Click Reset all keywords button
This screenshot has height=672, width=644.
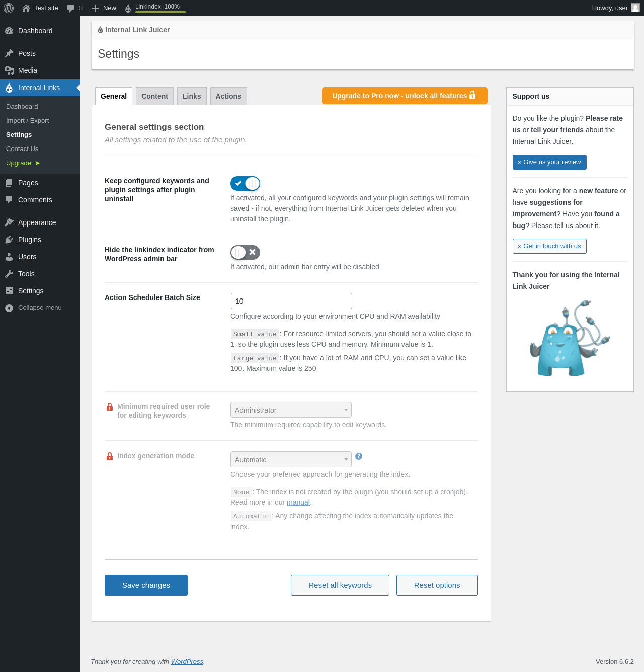point(340,585)
